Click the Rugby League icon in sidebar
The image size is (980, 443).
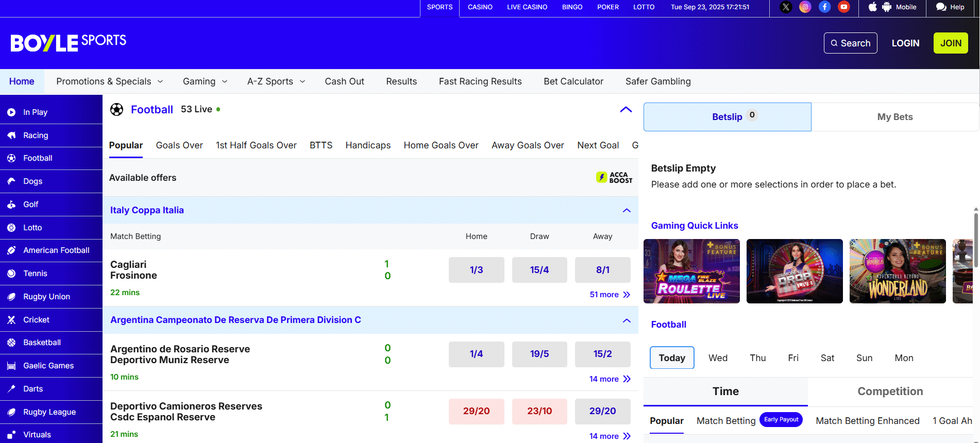[x=11, y=412]
